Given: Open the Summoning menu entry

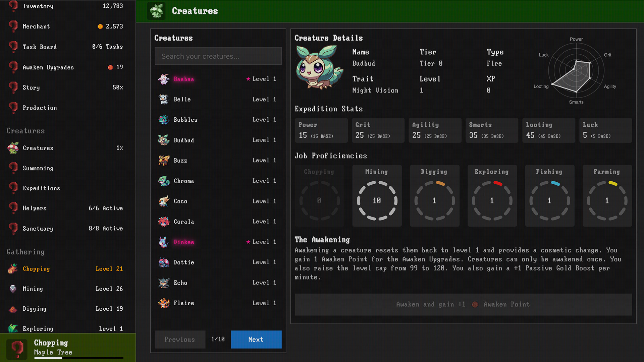Looking at the screenshot, I should 38,168.
